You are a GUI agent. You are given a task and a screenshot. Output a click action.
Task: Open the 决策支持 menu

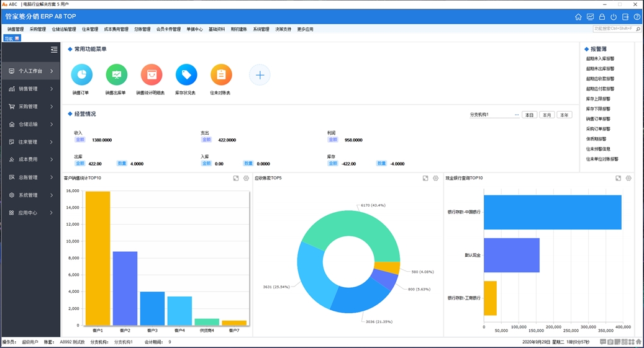(283, 29)
